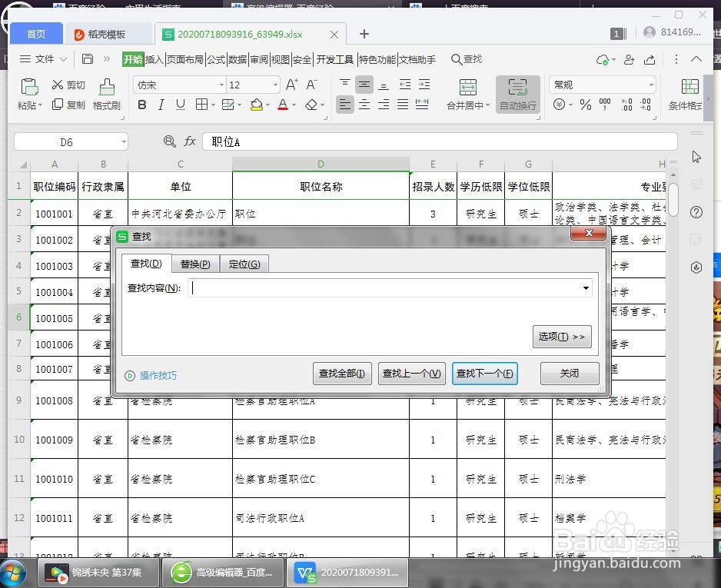
Task: Open the 插入 ribbon tab
Action: pyautogui.click(x=154, y=58)
